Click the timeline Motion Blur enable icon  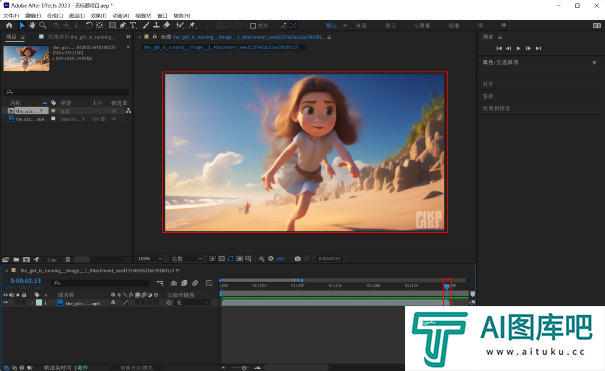195,283
